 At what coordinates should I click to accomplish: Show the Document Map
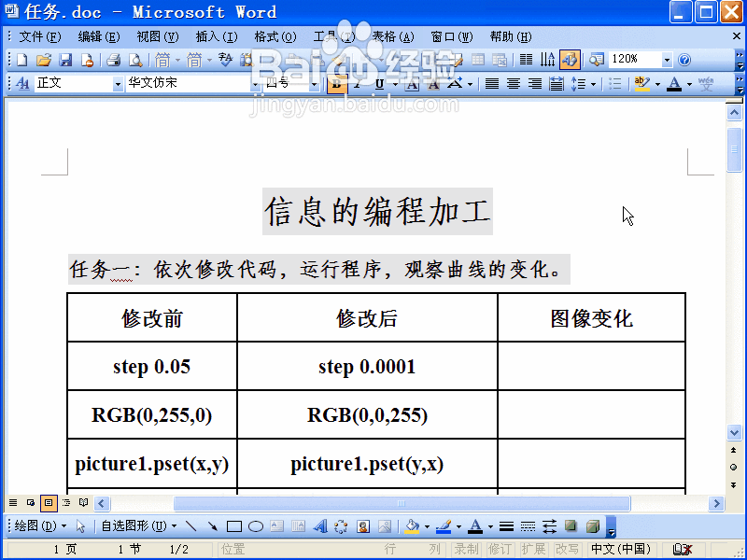click(597, 58)
